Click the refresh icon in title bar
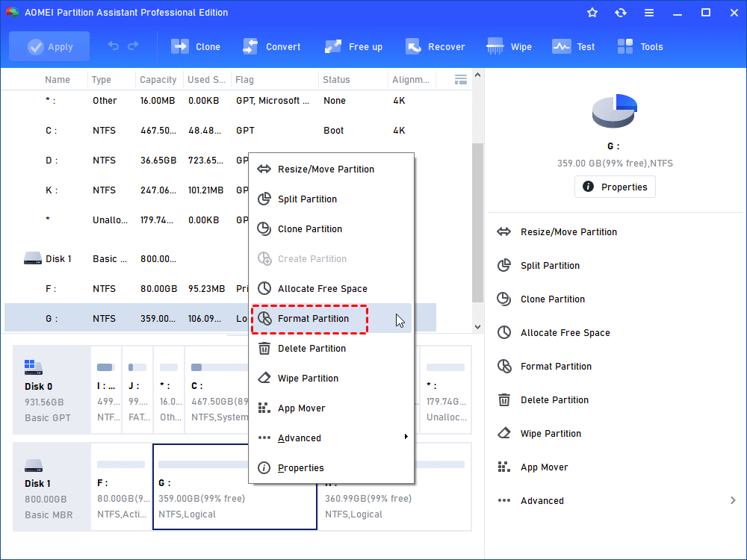 (x=620, y=13)
